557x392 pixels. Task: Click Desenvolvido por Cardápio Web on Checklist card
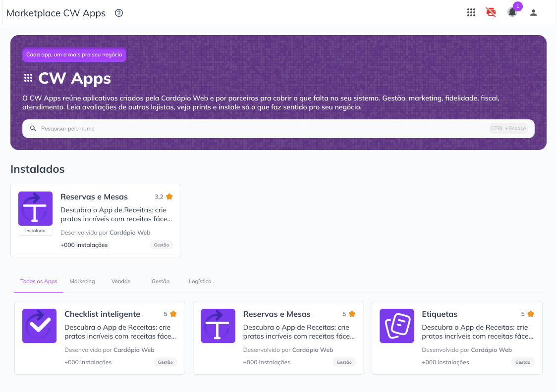110,350
